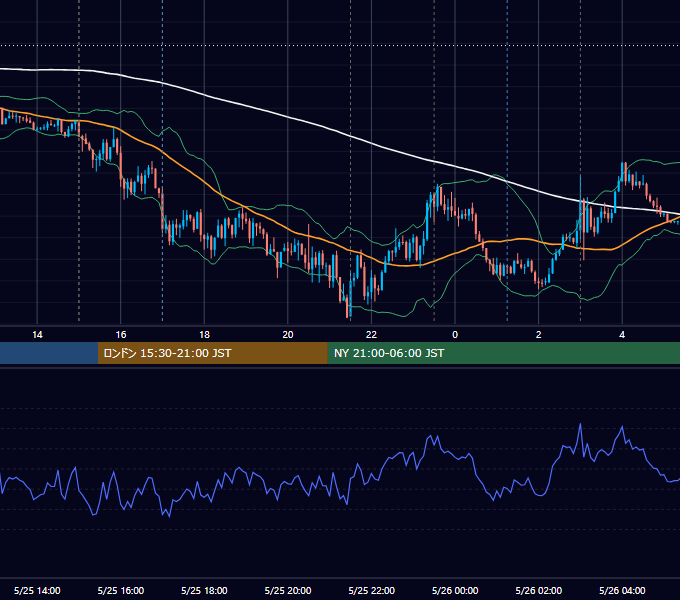Click the 20 hour label on the upper time axis
This screenshot has width=680, height=600.
point(288,335)
